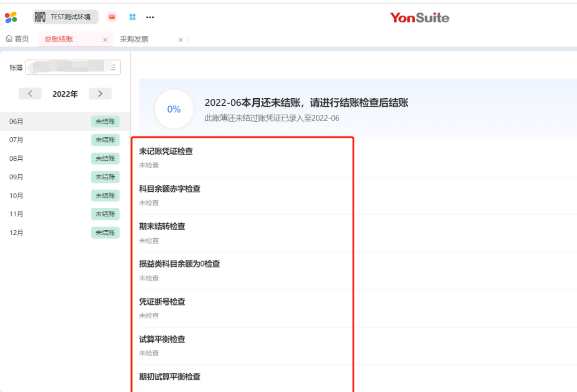This screenshot has width=577, height=392.
Task: Open the 损益类科目余额为0检查 item
Action: 179,264
